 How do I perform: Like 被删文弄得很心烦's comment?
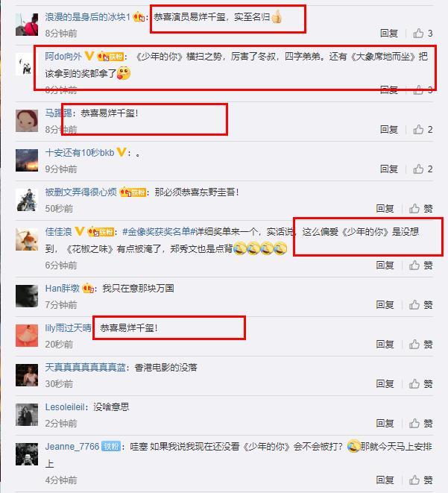point(420,208)
